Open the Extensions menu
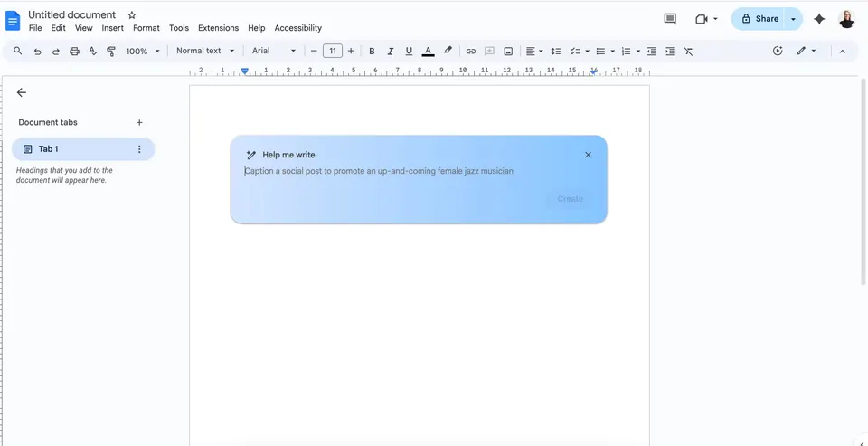The width and height of the screenshot is (868, 446). pyautogui.click(x=218, y=28)
